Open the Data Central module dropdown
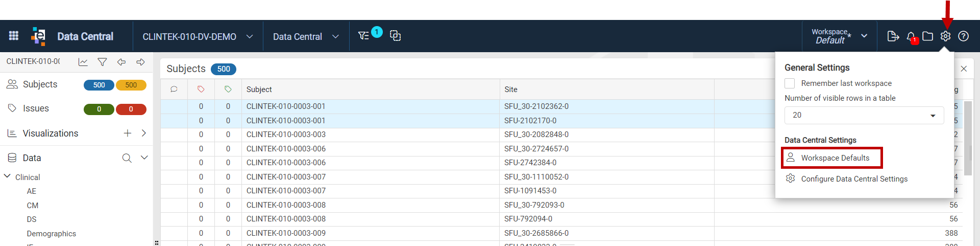Viewport: 980px width, 246px height. (306, 36)
